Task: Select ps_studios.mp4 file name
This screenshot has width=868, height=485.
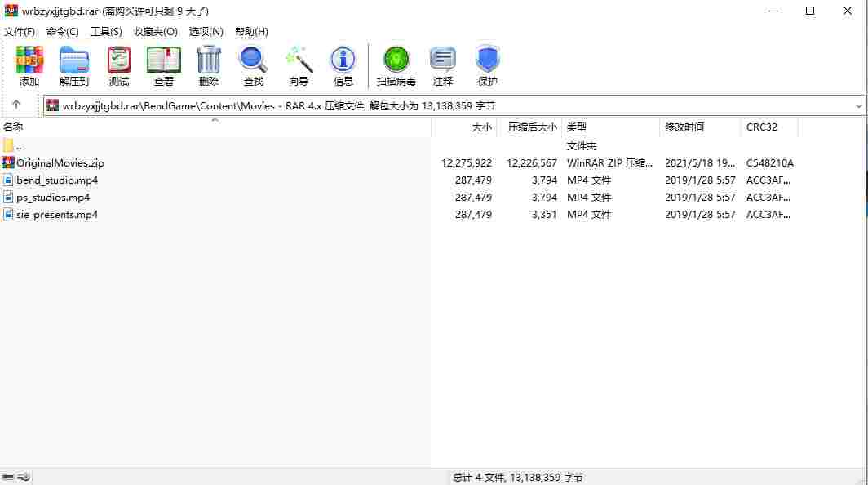Action: 53,198
